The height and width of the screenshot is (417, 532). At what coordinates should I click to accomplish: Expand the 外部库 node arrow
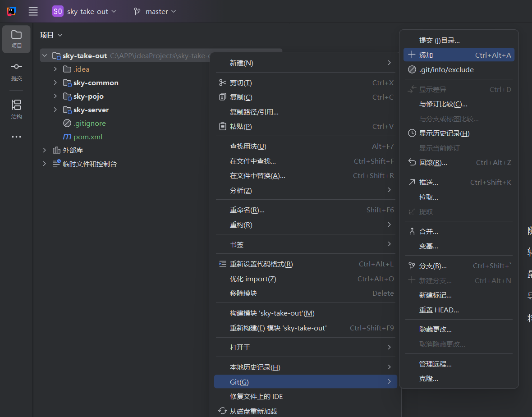coord(45,150)
